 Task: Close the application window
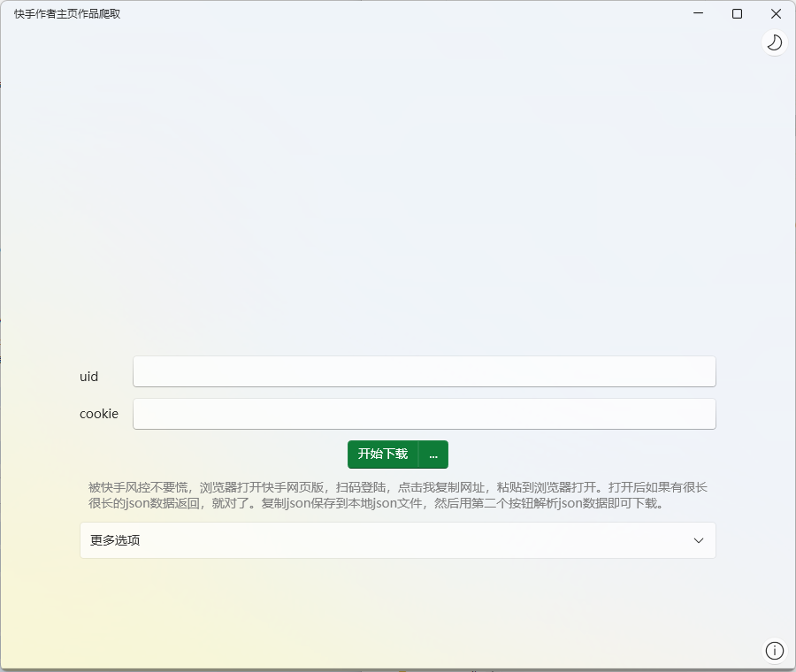(776, 13)
